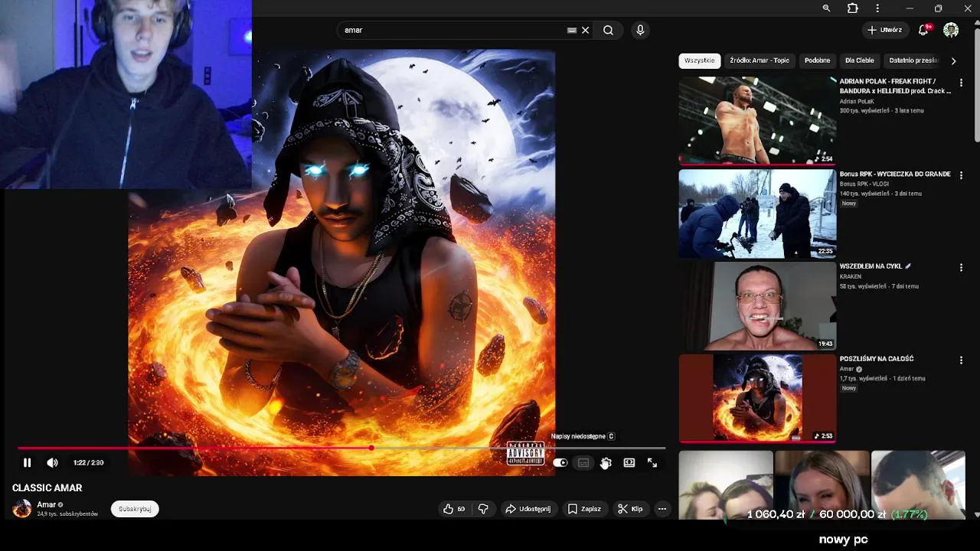Start voice search with microphone
The height and width of the screenshot is (551, 980).
pyautogui.click(x=640, y=30)
